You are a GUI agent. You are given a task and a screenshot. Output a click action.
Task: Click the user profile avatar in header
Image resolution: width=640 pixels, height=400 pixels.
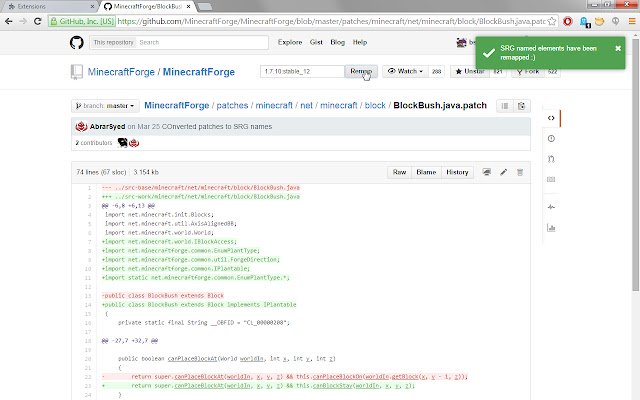[461, 42]
